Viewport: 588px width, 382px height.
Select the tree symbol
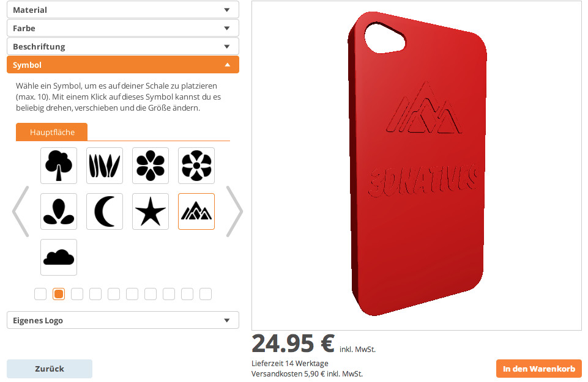[59, 166]
